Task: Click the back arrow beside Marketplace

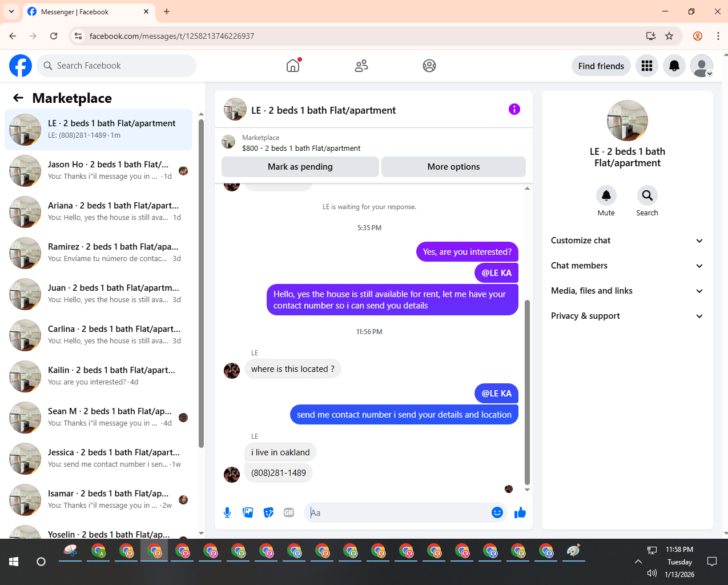Action: point(18,98)
